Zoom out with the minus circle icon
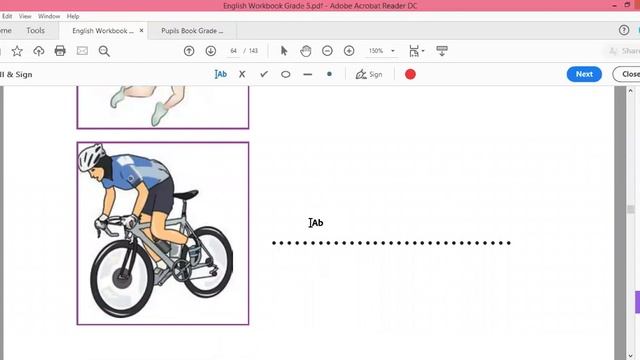Image resolution: width=640 pixels, height=360 pixels. coord(327,51)
